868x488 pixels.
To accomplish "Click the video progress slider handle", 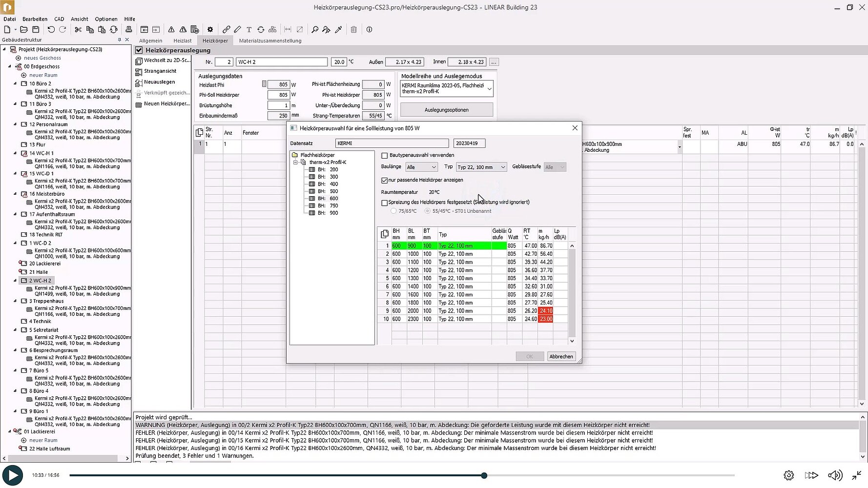I will (x=484, y=475).
